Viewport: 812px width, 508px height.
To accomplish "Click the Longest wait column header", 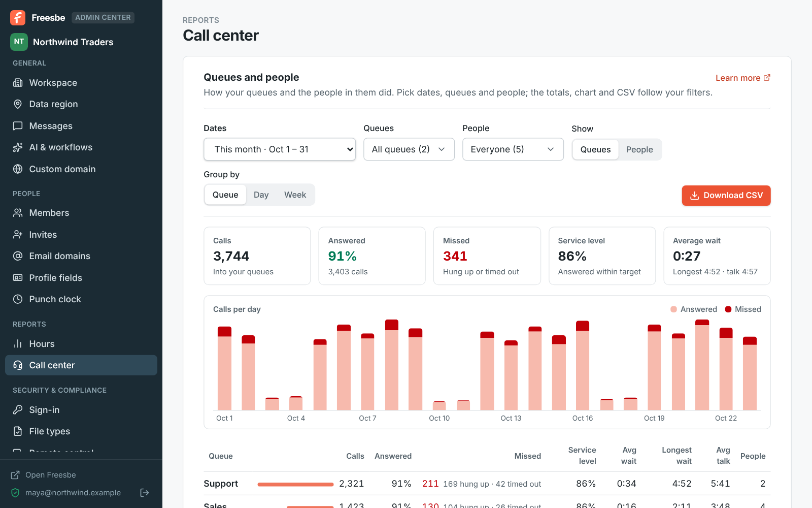I will (677, 456).
